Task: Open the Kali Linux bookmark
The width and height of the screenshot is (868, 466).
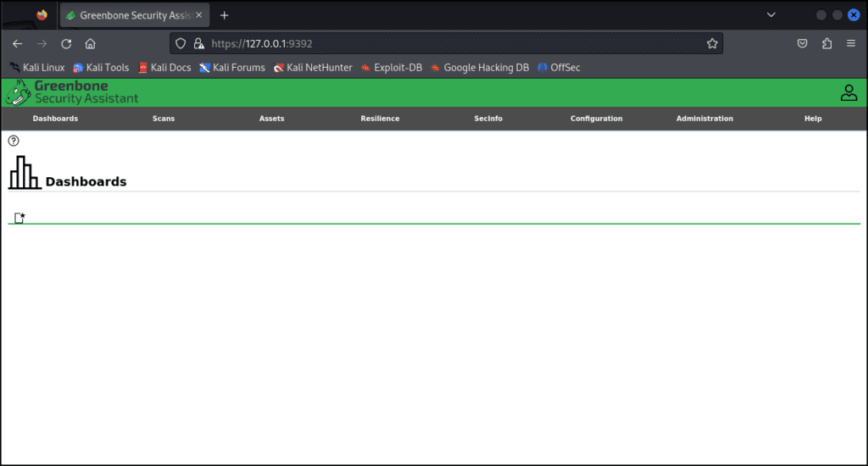Action: pos(37,68)
